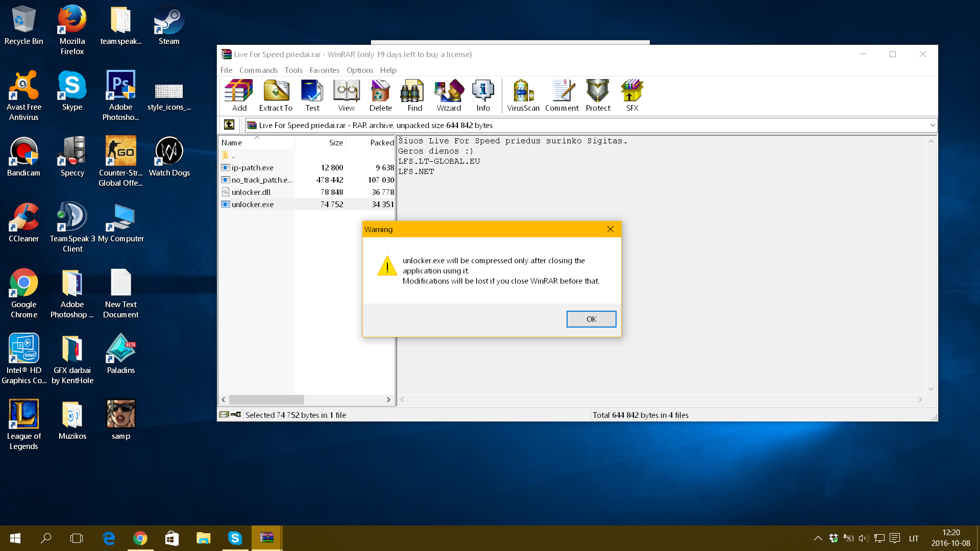Select New Text Document on desktop
This screenshot has width=980, height=551.
[120, 293]
